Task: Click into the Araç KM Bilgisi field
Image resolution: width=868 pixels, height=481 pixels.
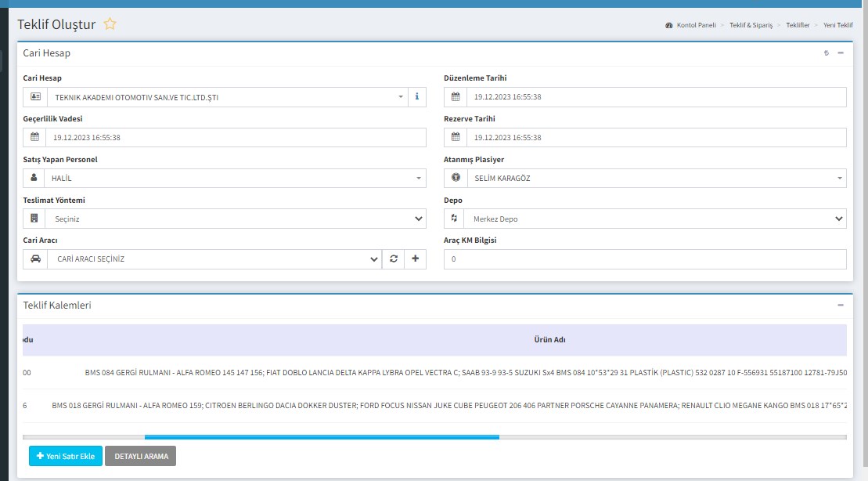Action: (x=645, y=259)
